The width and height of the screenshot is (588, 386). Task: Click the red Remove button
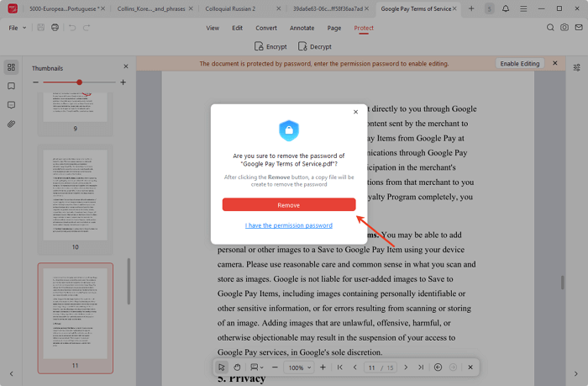(x=289, y=204)
